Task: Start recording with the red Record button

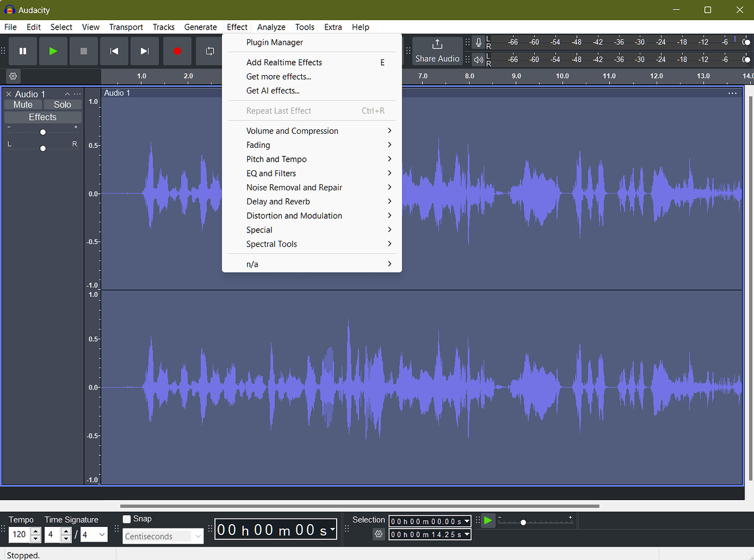Action: [x=177, y=51]
